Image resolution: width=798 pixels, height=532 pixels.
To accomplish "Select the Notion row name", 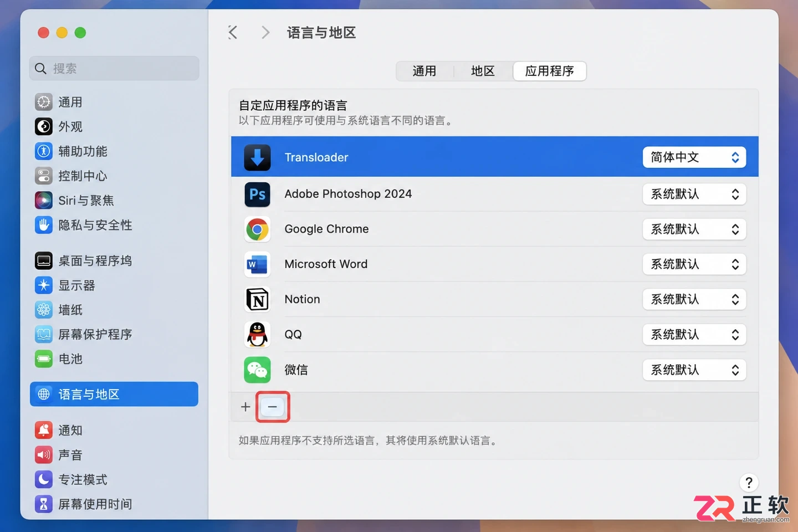I will point(302,299).
